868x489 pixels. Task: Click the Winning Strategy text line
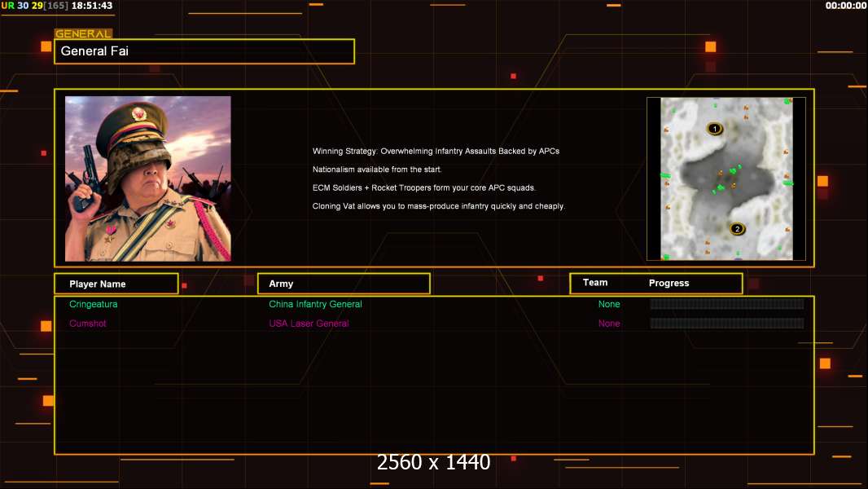tap(436, 152)
